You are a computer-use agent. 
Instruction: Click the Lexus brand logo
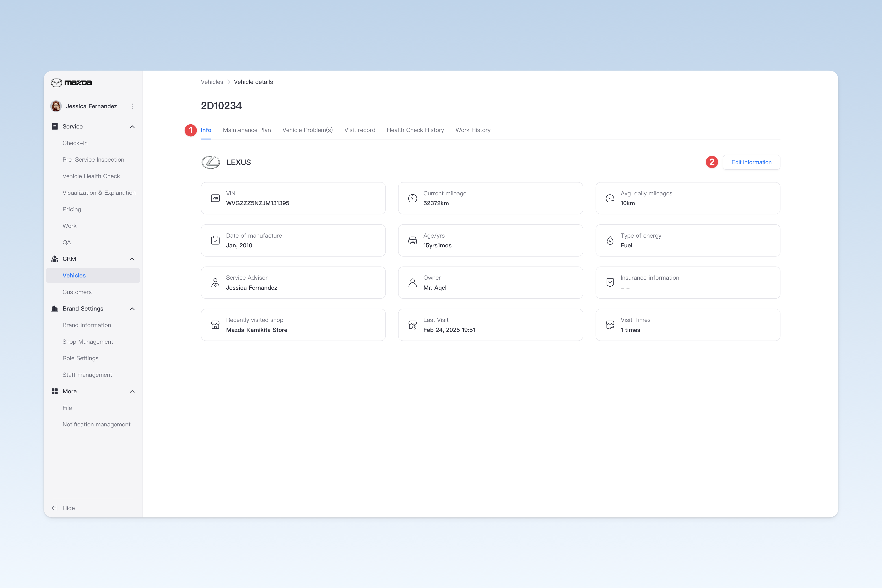pyautogui.click(x=211, y=162)
